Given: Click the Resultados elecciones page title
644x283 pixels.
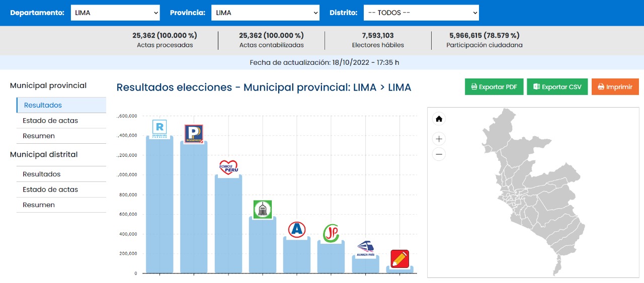Looking at the screenshot, I should [x=264, y=87].
